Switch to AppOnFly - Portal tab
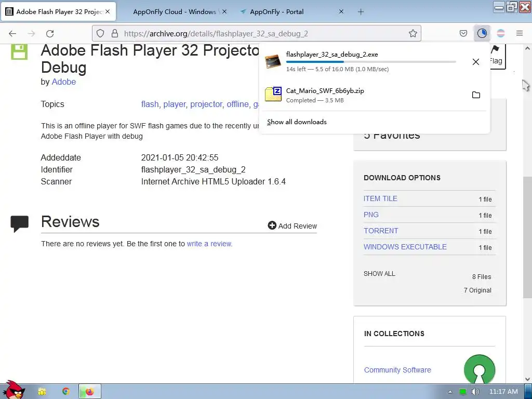This screenshot has width=532, height=399. pyautogui.click(x=276, y=11)
